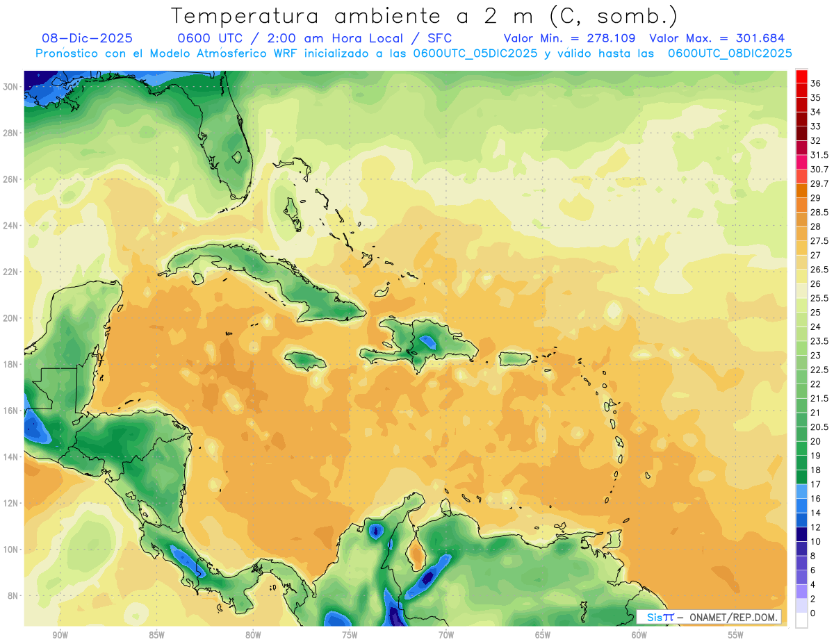Select the 'Valor Max. = 301.684' text
The width and height of the screenshot is (834, 644).
(x=717, y=38)
